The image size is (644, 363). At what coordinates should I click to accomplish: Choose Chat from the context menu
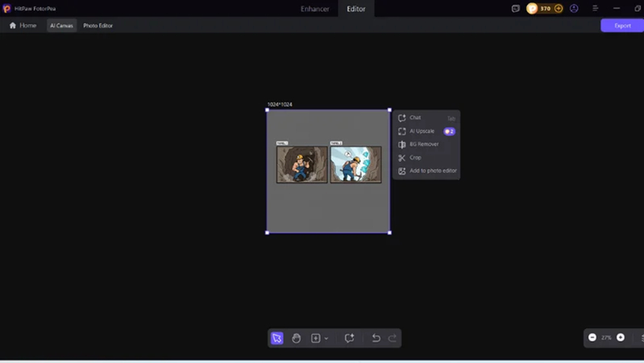(x=426, y=118)
